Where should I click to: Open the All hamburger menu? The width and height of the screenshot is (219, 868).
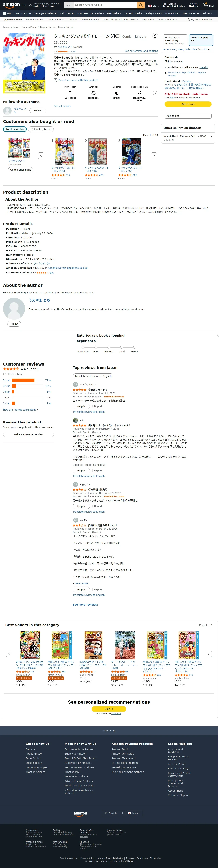(x=7, y=13)
